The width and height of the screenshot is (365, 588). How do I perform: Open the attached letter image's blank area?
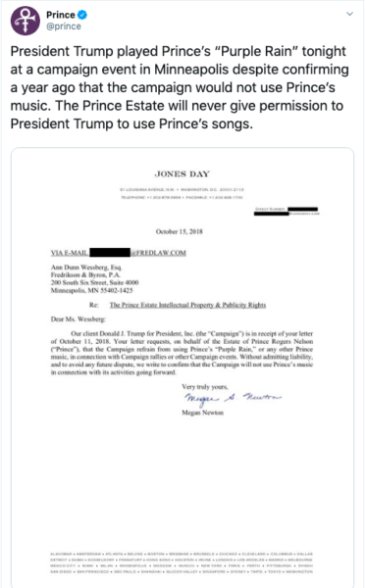tap(182, 484)
